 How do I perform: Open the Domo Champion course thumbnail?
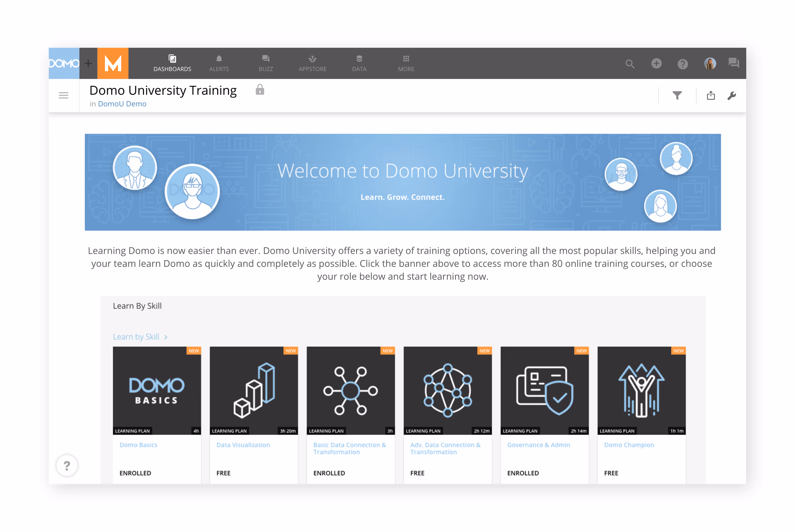point(641,391)
